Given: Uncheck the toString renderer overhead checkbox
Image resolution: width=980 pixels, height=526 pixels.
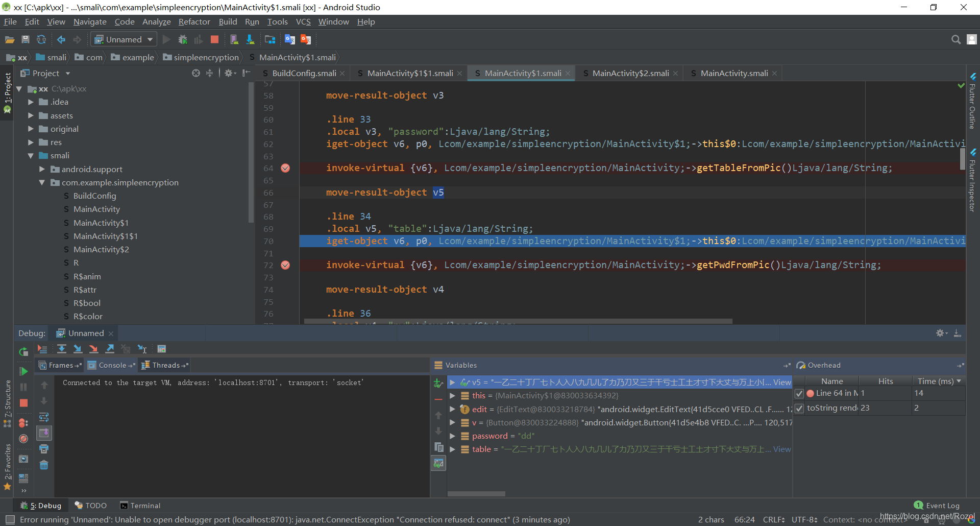Looking at the screenshot, I should click(x=799, y=409).
